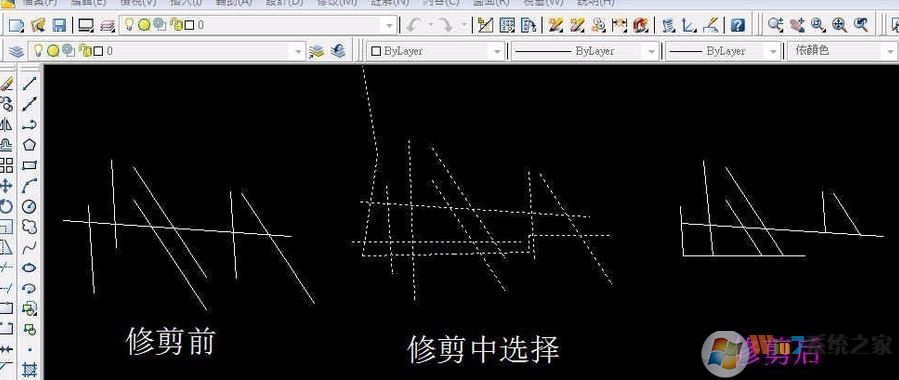Select the Polyline tool
This screenshot has height=380, width=899.
pos(29,124)
